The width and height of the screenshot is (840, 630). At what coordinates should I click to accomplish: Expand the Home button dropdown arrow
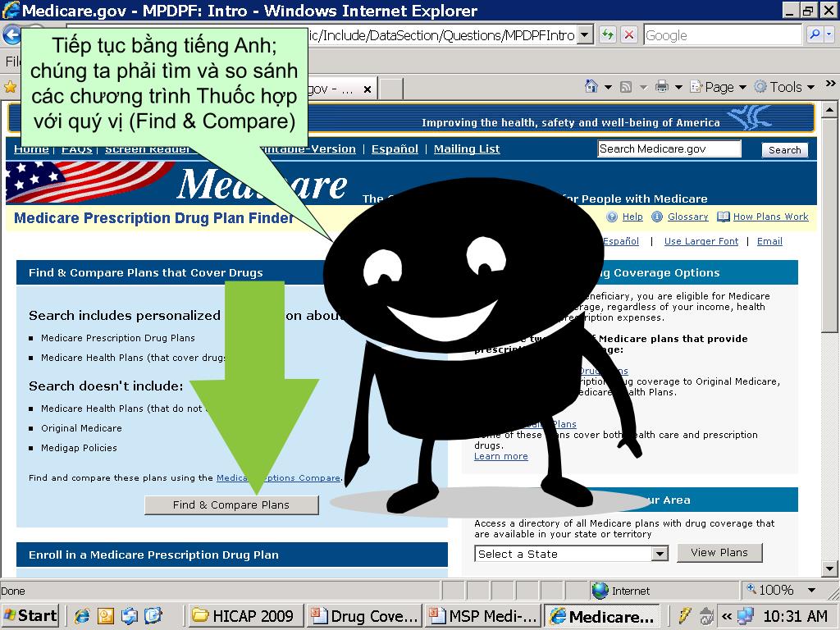(608, 87)
